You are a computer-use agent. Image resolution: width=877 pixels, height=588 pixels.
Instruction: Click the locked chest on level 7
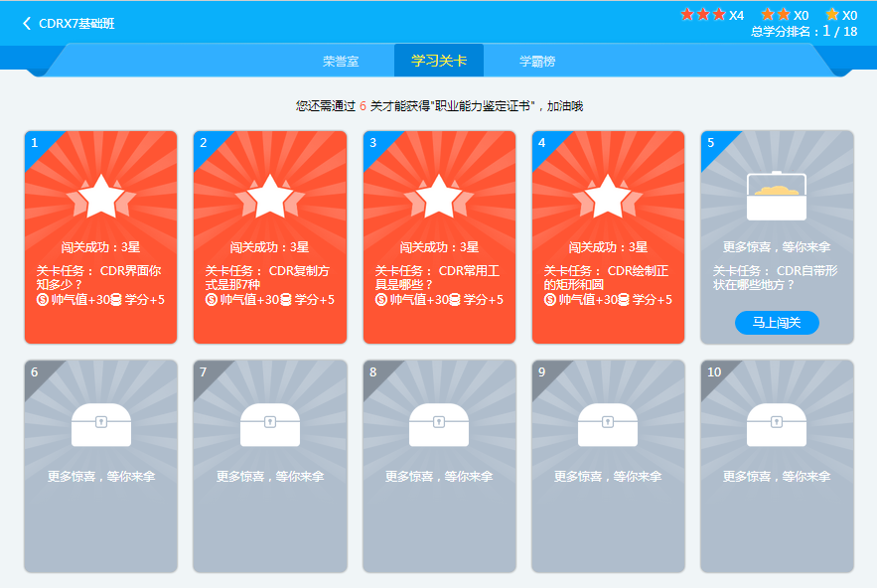pos(269,425)
